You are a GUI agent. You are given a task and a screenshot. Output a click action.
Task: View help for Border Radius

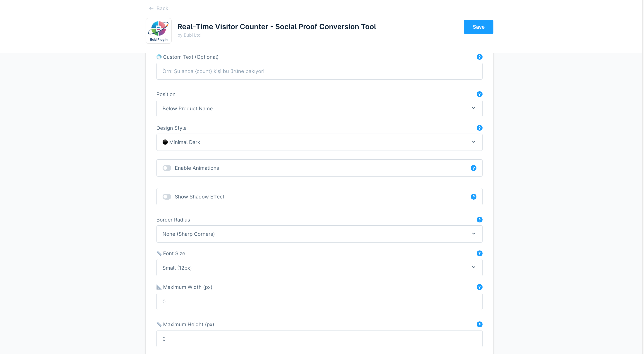[479, 220]
